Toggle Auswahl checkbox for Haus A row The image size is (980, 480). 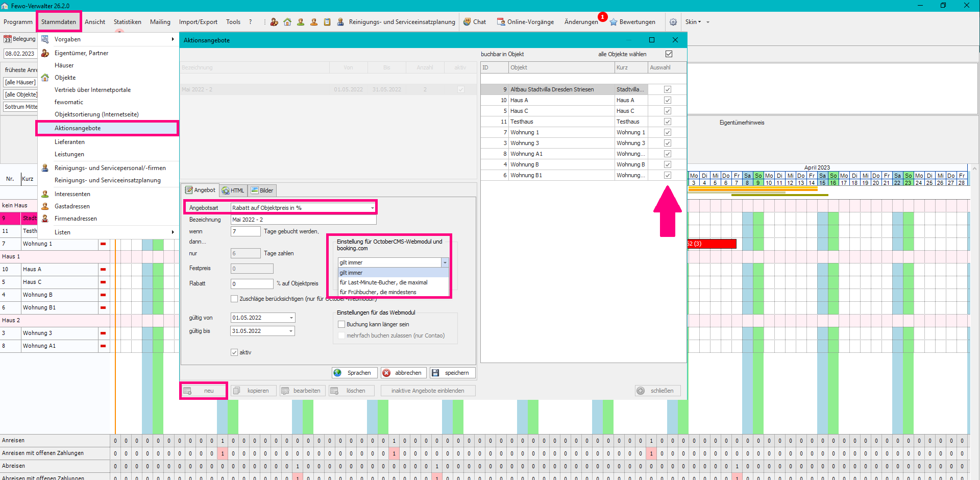click(x=667, y=100)
